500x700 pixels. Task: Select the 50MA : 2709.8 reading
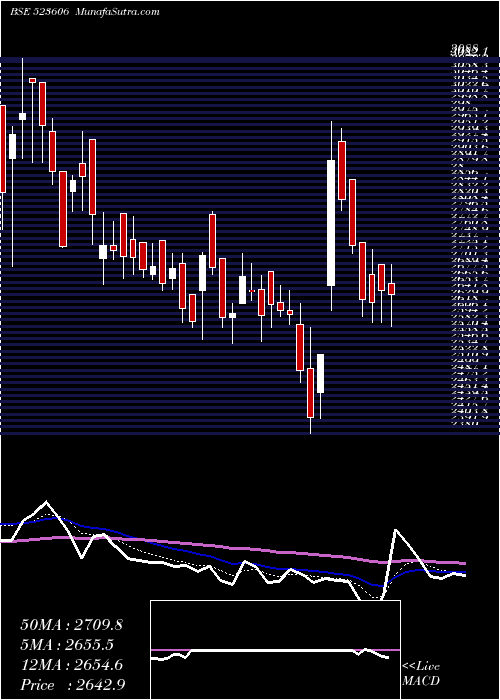point(71,625)
